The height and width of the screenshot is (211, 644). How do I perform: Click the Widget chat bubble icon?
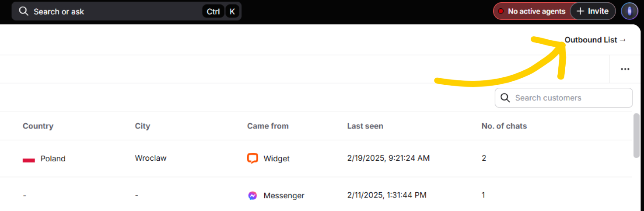pos(252,158)
